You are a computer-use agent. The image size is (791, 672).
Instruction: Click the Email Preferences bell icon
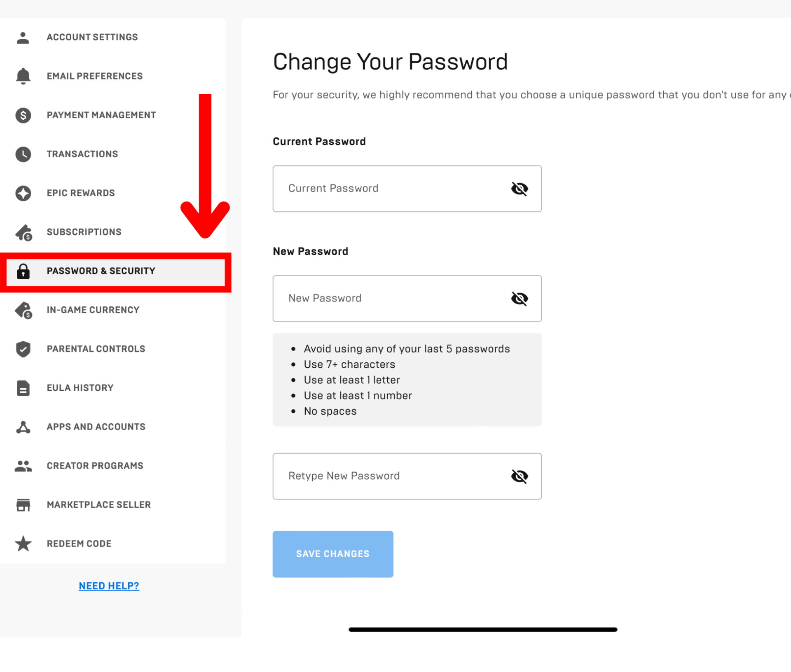pyautogui.click(x=23, y=76)
